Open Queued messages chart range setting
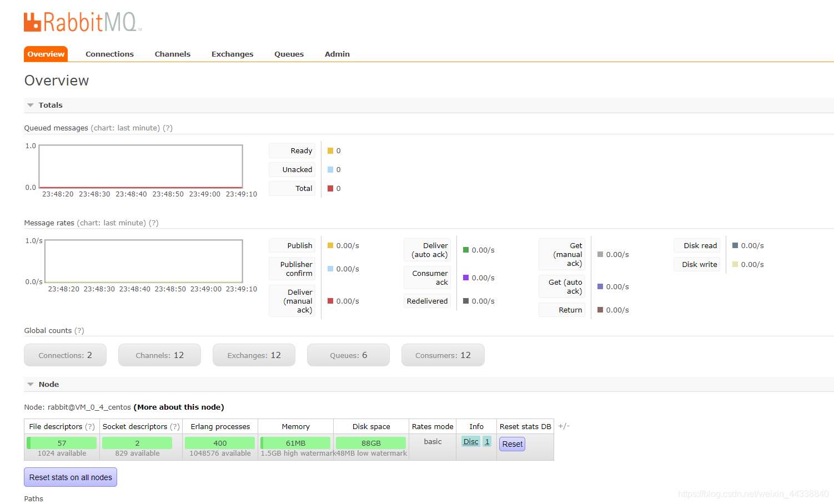Screen dimensions: 834x504 [125, 128]
